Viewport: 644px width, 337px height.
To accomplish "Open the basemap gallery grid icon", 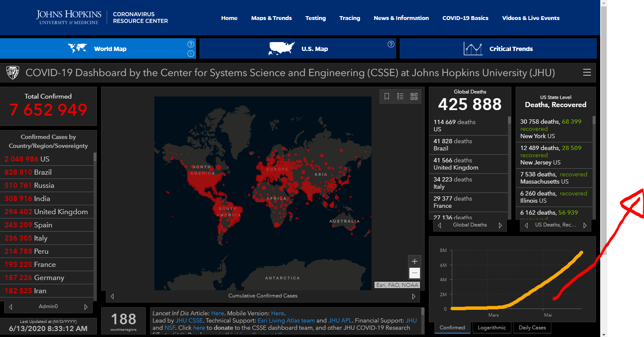I will pos(414,96).
